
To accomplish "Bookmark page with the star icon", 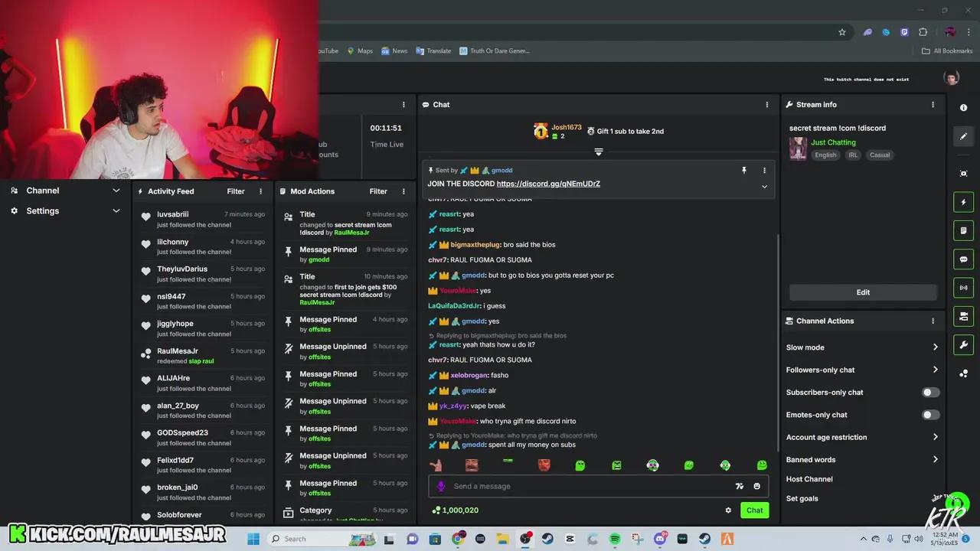I will click(842, 32).
